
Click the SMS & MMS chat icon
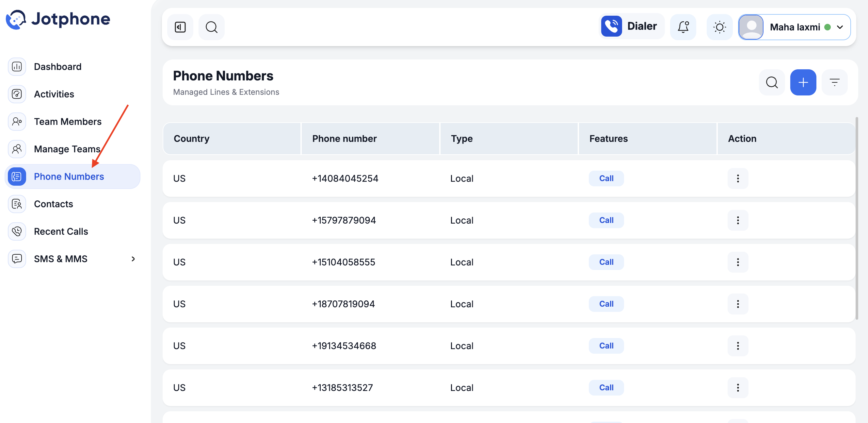[x=17, y=259]
